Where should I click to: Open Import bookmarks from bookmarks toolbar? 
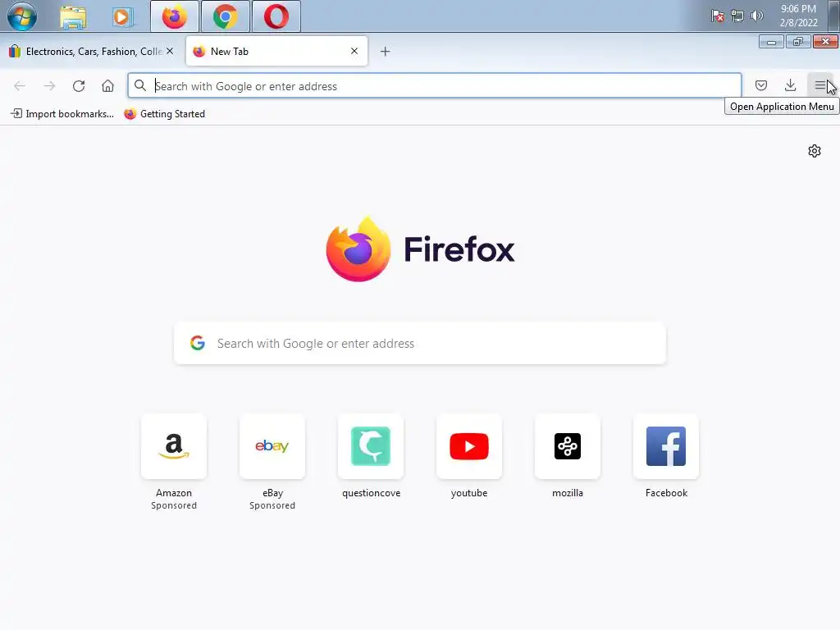pos(62,113)
